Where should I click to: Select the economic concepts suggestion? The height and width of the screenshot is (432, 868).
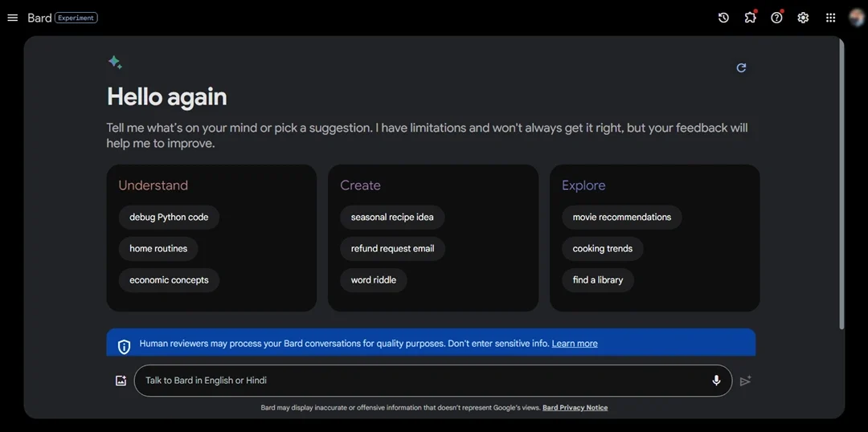(169, 280)
